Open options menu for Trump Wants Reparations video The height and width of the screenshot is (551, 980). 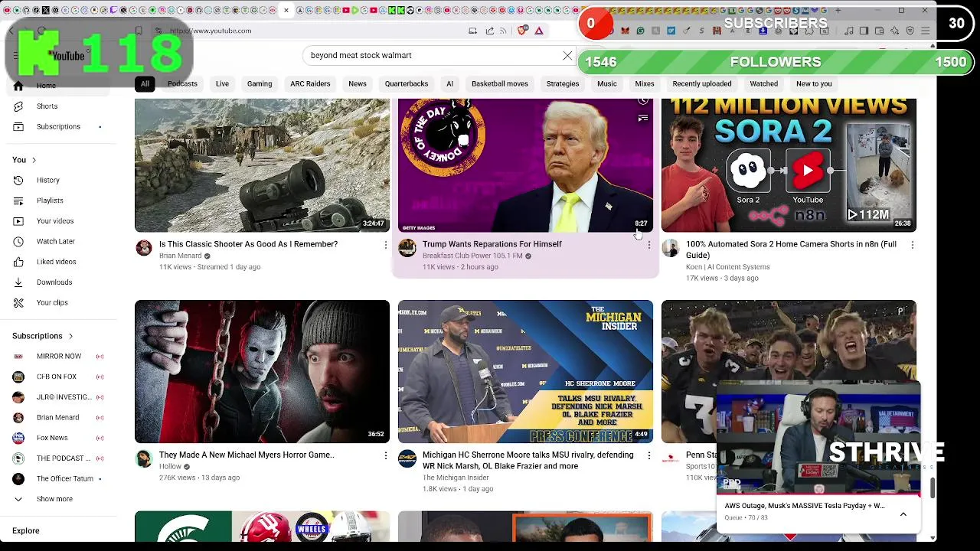click(648, 245)
